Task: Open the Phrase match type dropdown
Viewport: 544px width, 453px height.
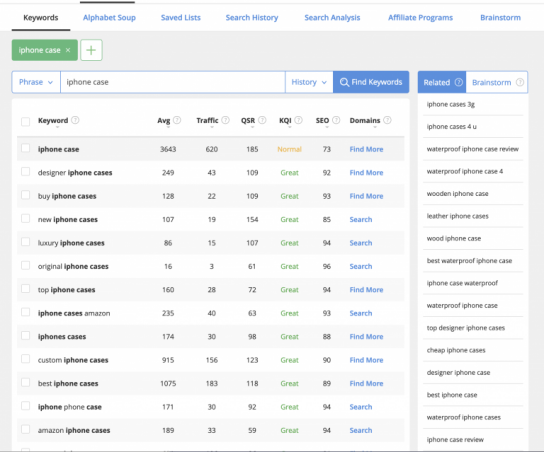Action: pos(36,82)
